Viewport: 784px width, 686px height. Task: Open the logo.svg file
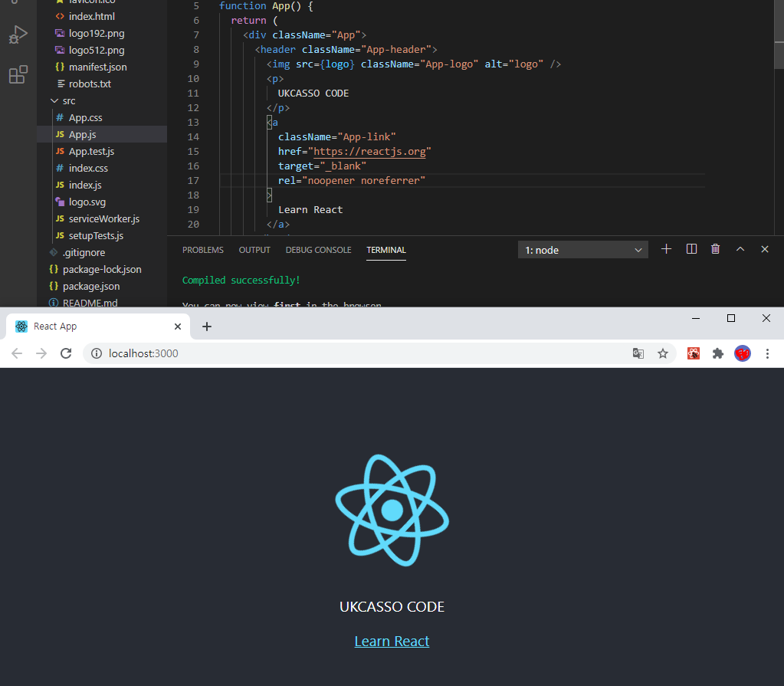click(x=87, y=202)
